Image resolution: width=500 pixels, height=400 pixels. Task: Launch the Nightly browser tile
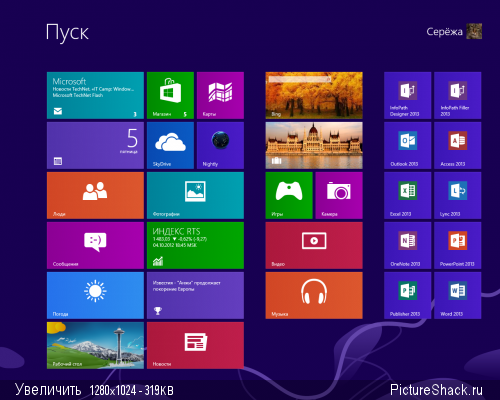pos(220,145)
